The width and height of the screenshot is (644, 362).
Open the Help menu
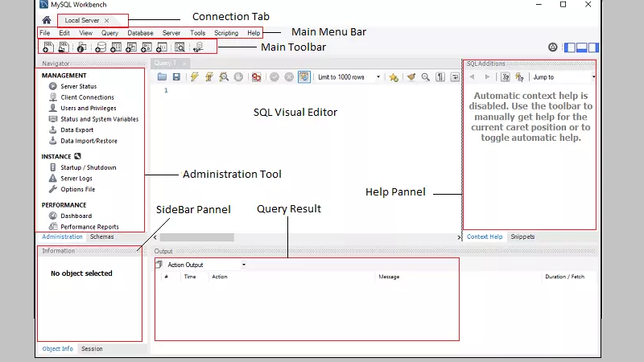coord(254,33)
